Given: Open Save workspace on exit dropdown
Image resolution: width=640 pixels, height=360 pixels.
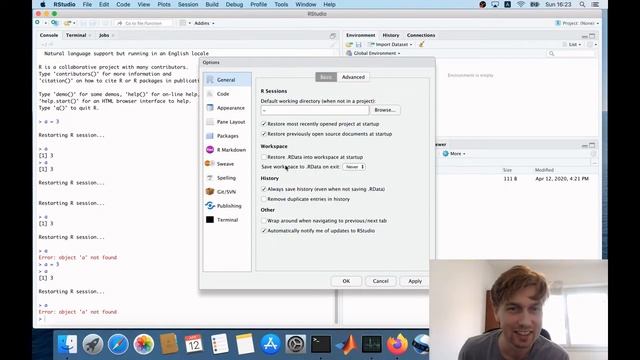Looking at the screenshot, I should [354, 167].
